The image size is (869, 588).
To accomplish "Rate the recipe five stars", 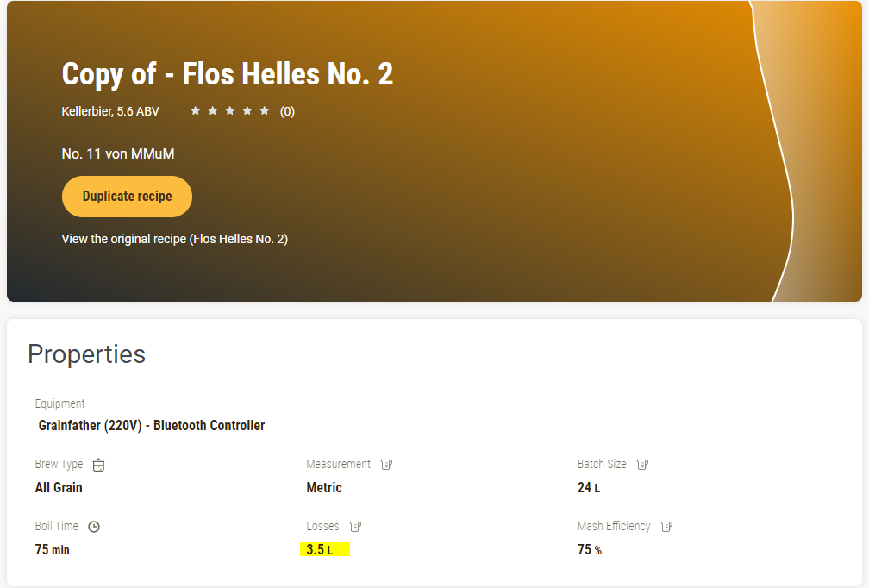I will click(x=264, y=111).
